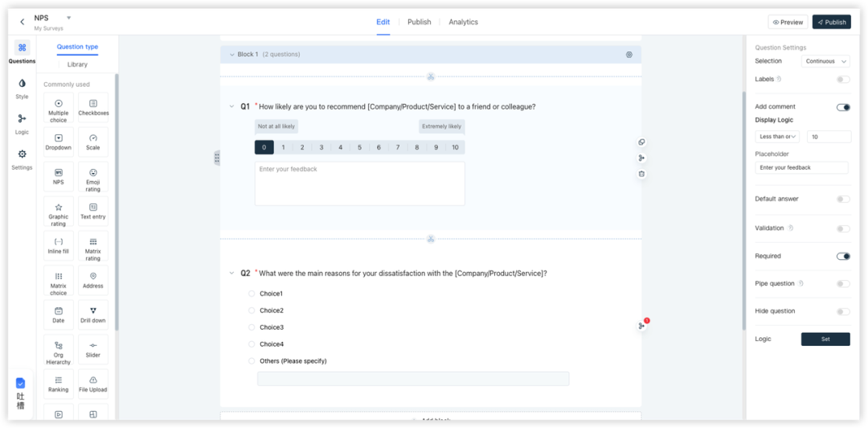
Task: Toggle the Add comment switch
Action: pos(842,107)
